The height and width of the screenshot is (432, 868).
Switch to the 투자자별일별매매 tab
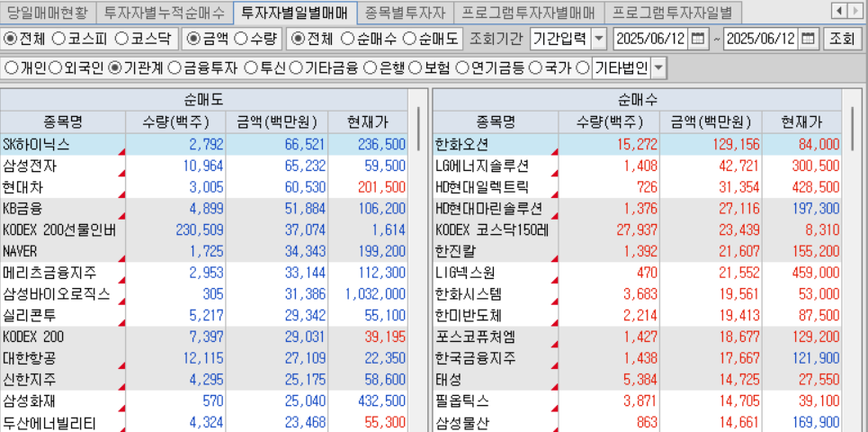click(x=295, y=11)
